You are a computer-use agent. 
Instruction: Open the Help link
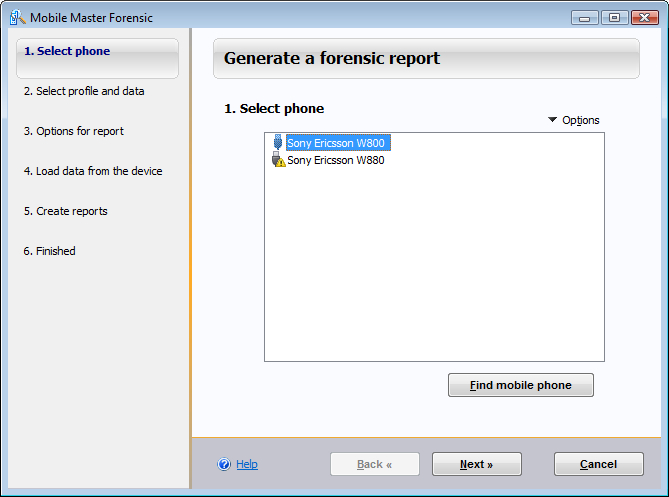pos(247,464)
